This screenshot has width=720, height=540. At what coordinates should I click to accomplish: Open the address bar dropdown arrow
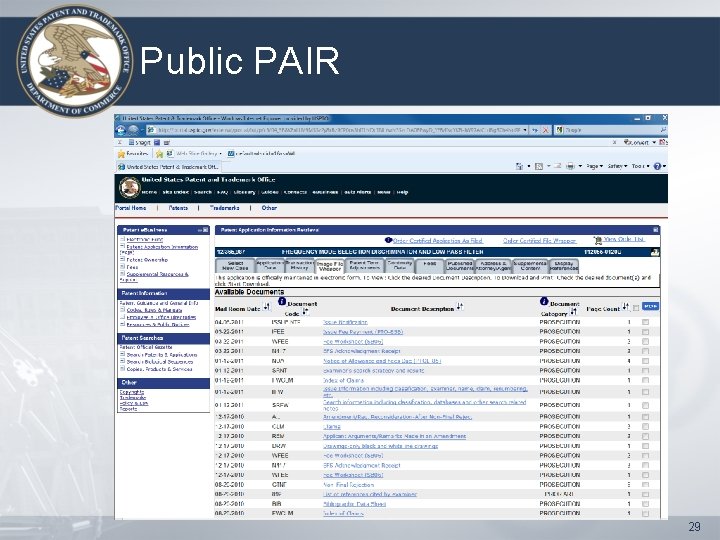tap(525, 130)
